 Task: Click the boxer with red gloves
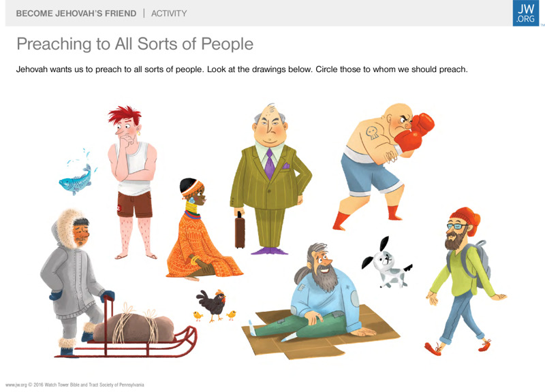384,166
